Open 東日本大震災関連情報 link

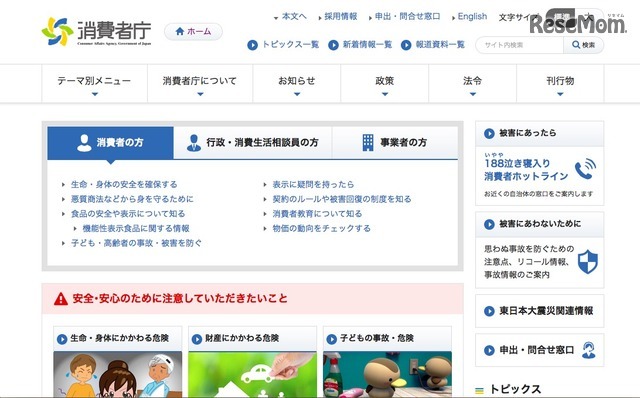546,311
